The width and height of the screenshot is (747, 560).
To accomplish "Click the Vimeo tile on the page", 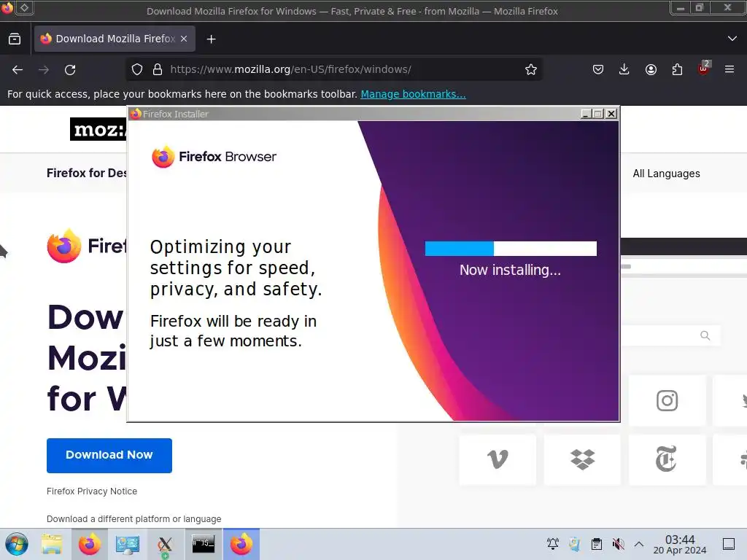I will click(498, 459).
